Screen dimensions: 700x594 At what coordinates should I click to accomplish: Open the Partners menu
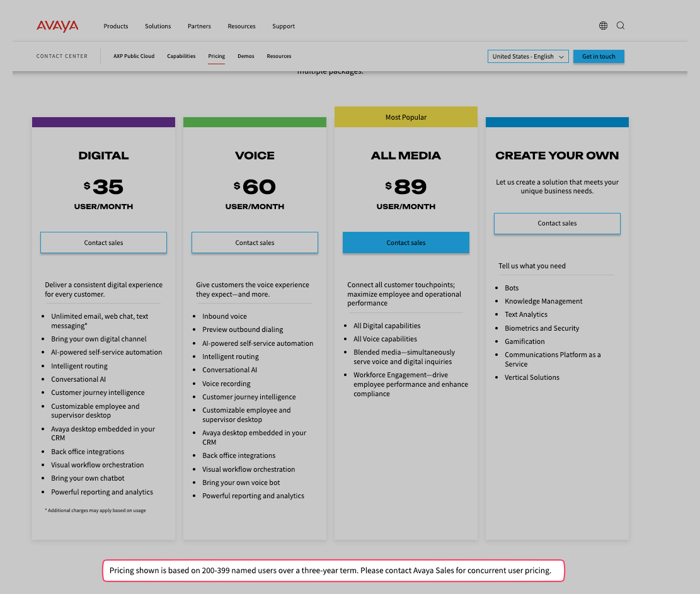pos(199,26)
